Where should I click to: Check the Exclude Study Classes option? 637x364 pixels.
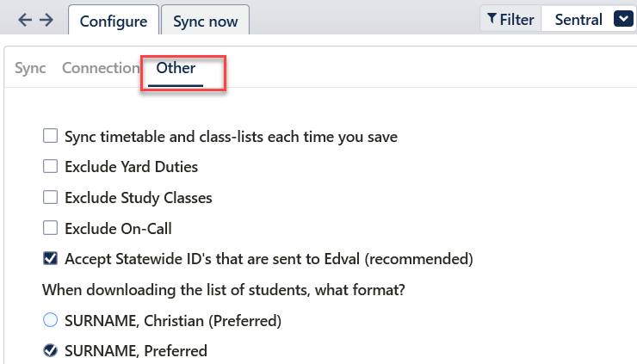coord(50,197)
